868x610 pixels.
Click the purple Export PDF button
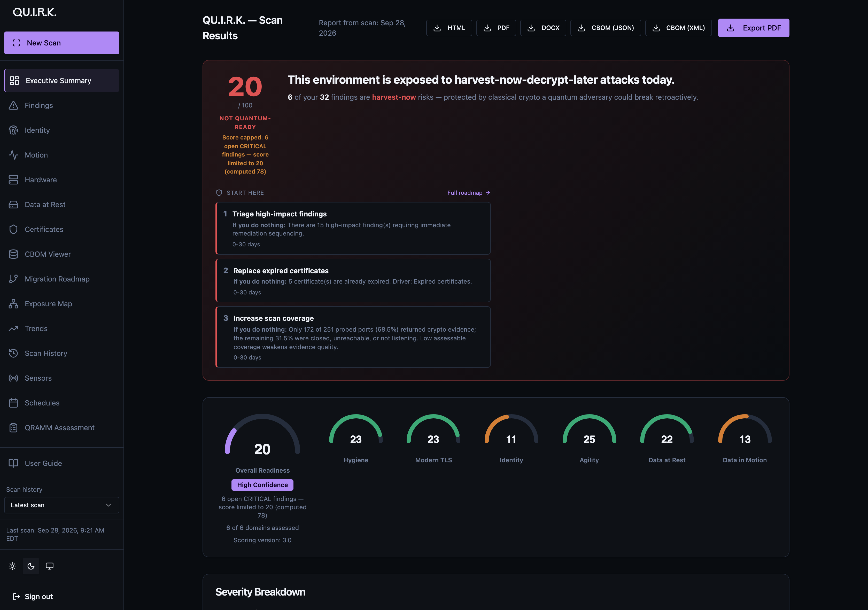pyautogui.click(x=754, y=28)
